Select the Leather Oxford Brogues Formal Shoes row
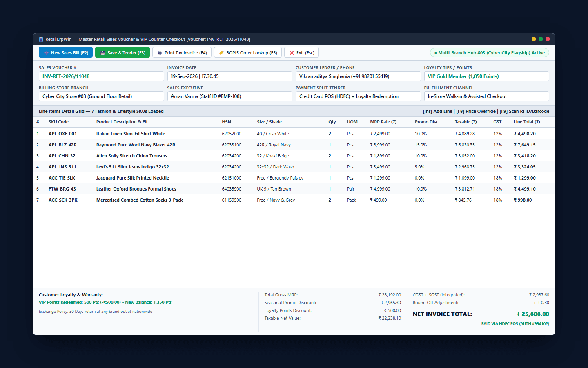This screenshot has height=368, width=588. [x=294, y=189]
